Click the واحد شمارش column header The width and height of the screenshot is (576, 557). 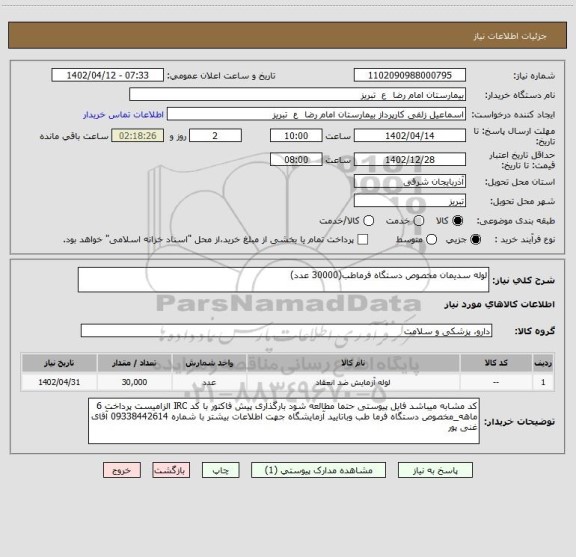tap(209, 363)
